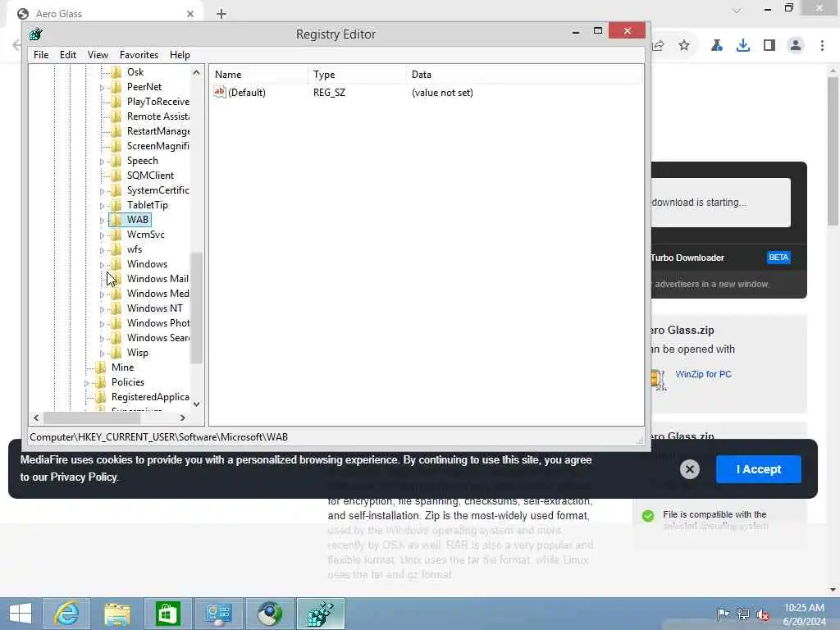
Task: Open the browser profile avatar icon
Action: 796,46
